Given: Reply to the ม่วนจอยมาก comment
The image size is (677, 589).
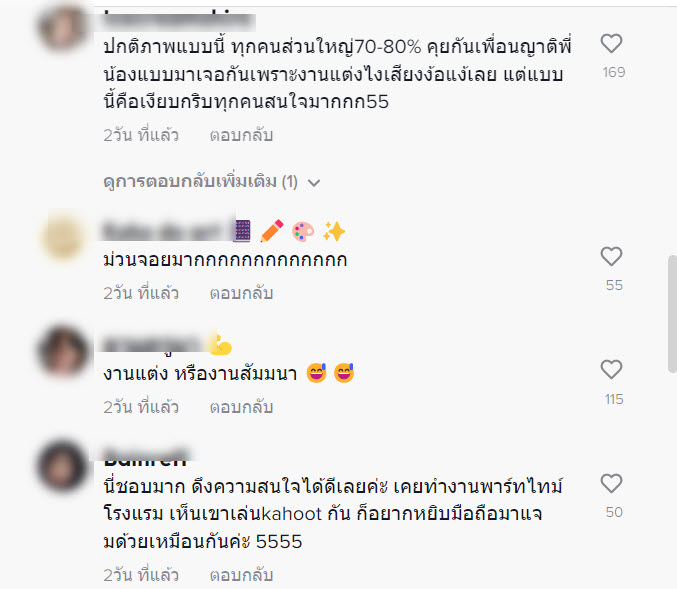Looking at the screenshot, I should (241, 293).
